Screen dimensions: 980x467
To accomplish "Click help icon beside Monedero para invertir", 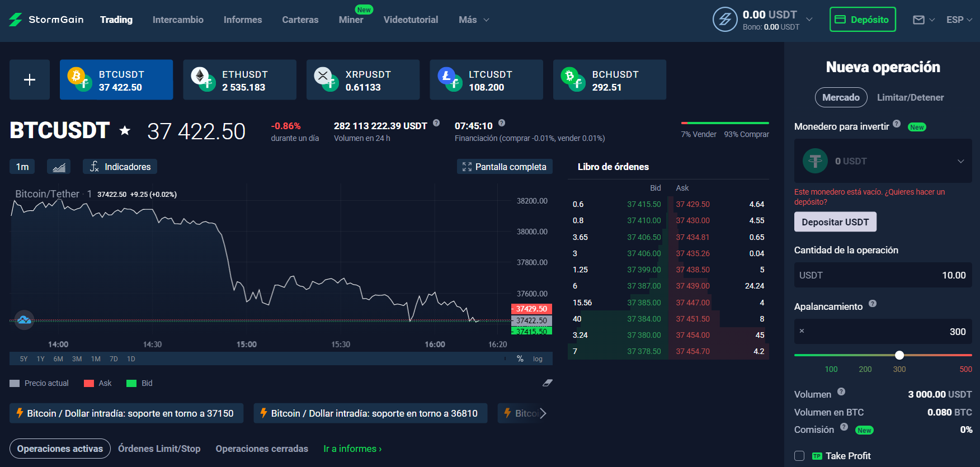I will coord(897,124).
